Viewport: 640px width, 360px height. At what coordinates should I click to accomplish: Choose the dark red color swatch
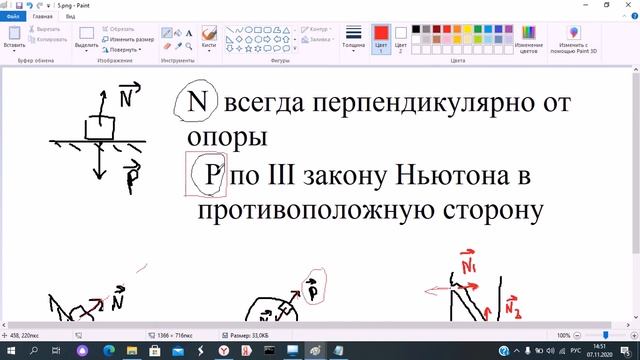[437, 29]
